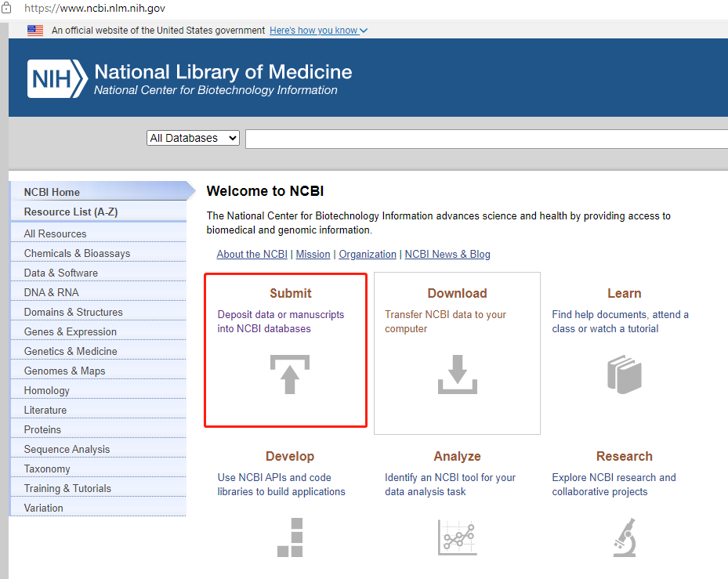Click the Download heading
Viewport: 728px width, 579px height.
click(458, 293)
